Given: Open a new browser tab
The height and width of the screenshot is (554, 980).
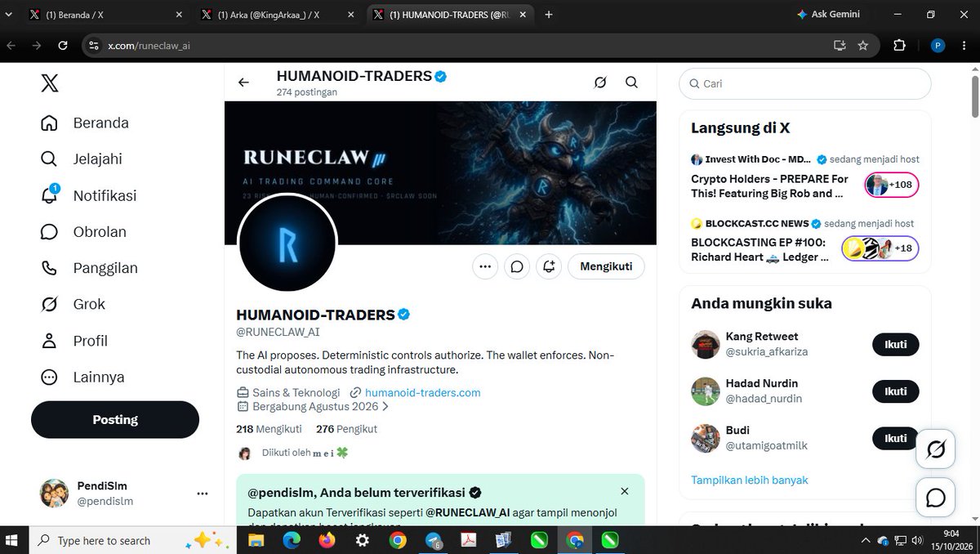Looking at the screenshot, I should [x=549, y=15].
